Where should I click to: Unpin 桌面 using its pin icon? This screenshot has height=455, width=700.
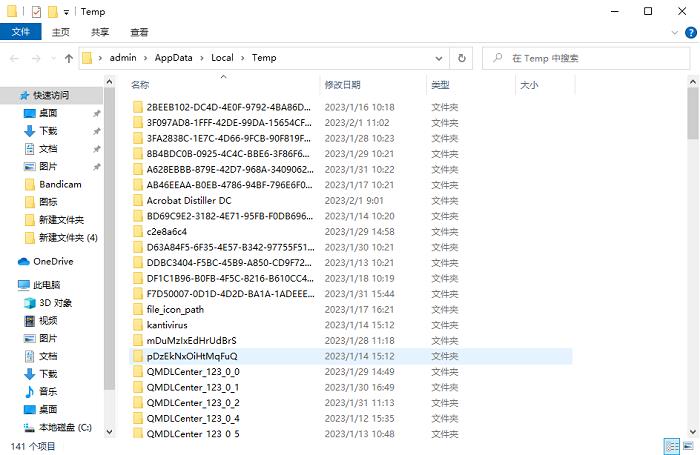[96, 113]
